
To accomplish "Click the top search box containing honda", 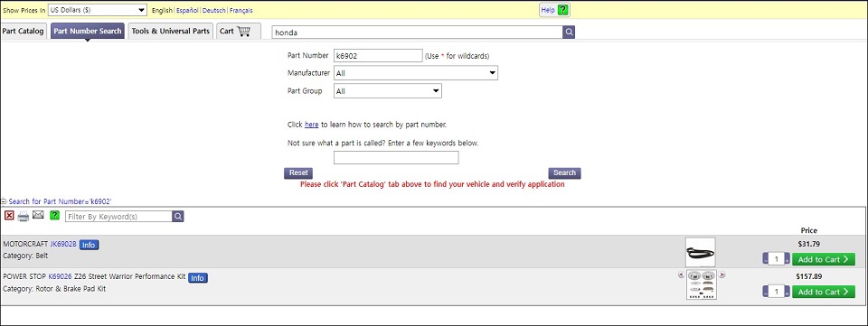I will 418,32.
